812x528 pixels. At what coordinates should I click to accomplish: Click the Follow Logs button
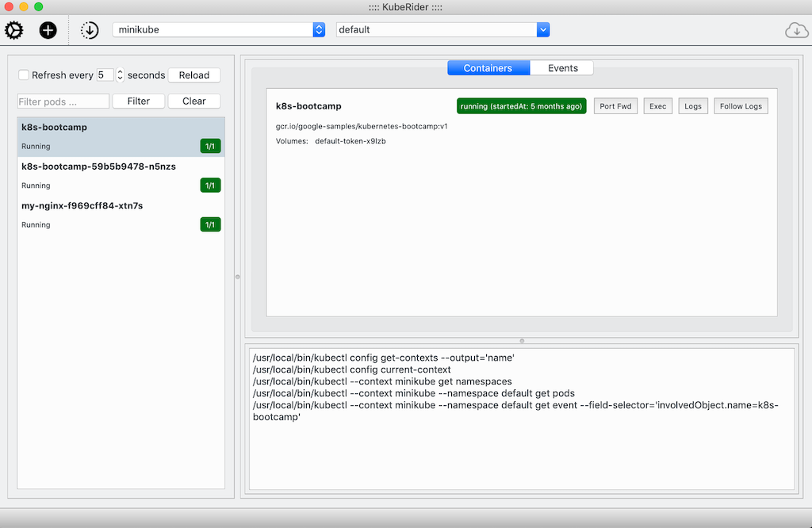coord(741,106)
